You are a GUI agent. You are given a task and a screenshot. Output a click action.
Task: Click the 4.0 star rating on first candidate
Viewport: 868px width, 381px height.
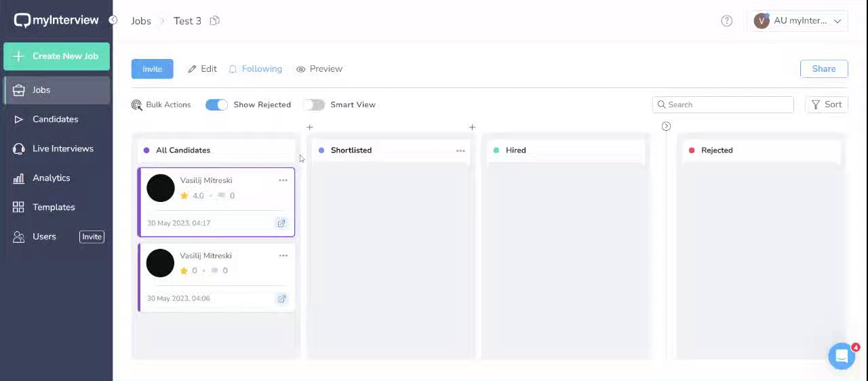192,196
